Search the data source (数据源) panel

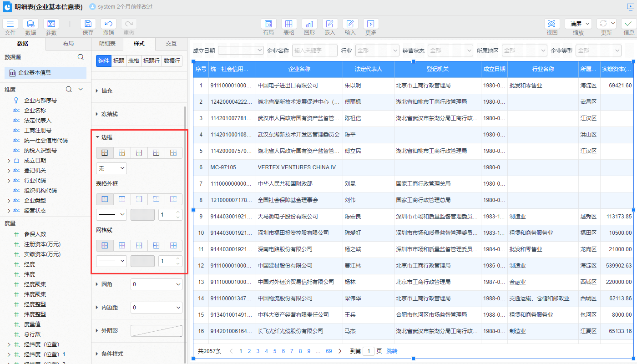pyautogui.click(x=81, y=57)
